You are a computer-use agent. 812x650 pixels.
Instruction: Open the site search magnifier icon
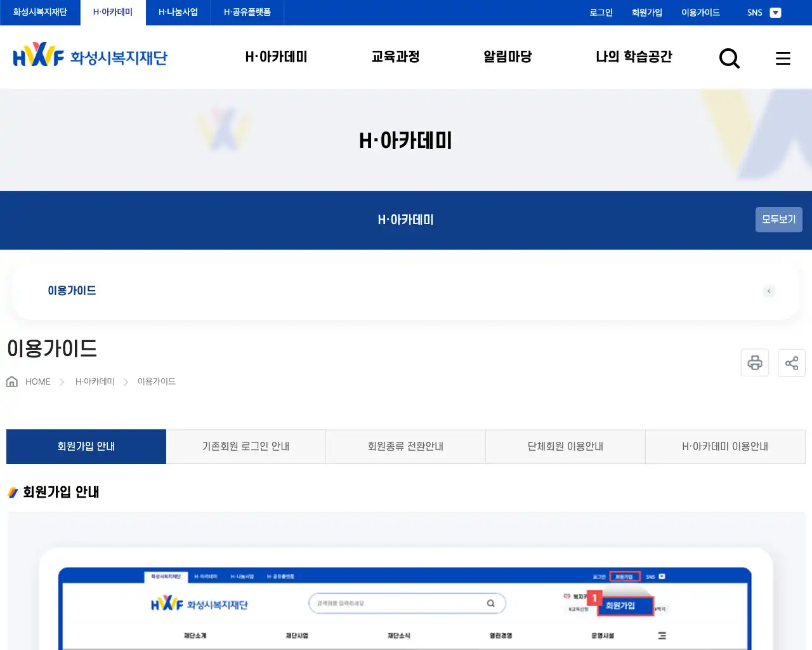pyautogui.click(x=729, y=58)
